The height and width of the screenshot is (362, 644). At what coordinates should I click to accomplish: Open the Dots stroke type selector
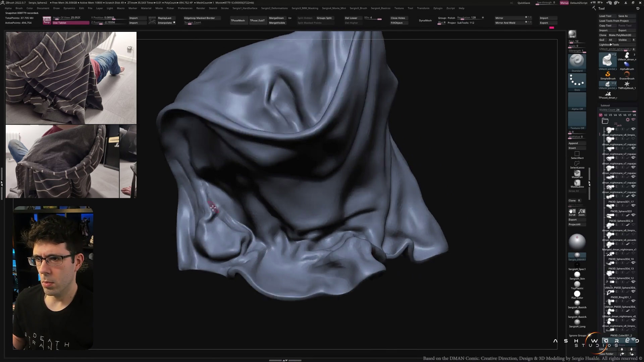577,81
